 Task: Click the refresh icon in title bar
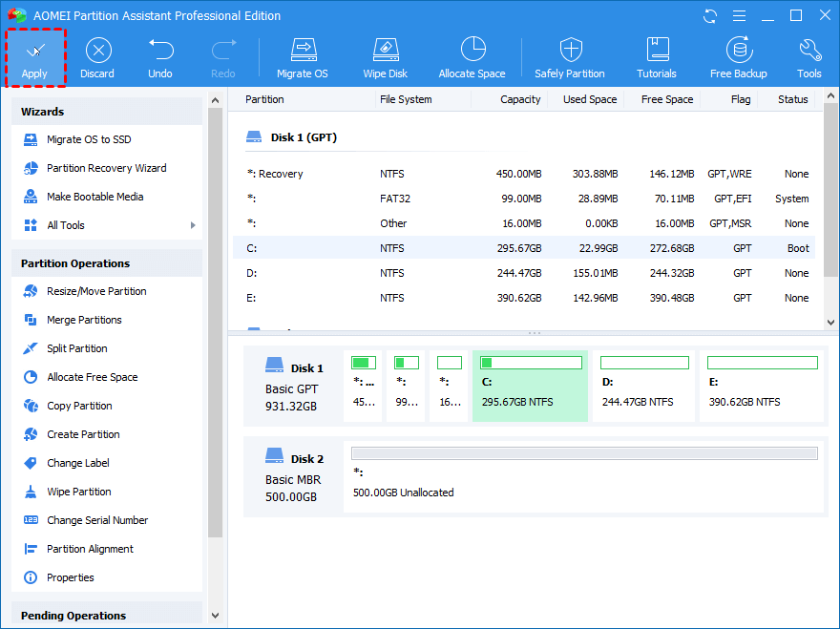709,16
